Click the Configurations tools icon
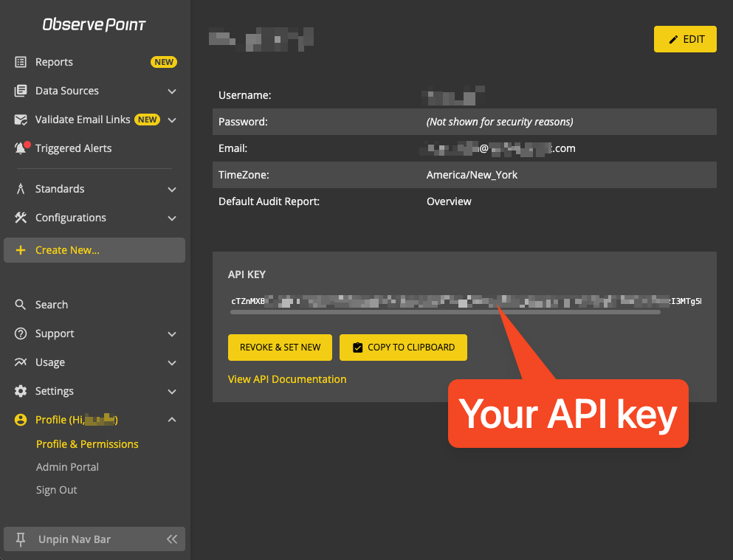Viewport: 733px width, 560px height. click(x=21, y=218)
